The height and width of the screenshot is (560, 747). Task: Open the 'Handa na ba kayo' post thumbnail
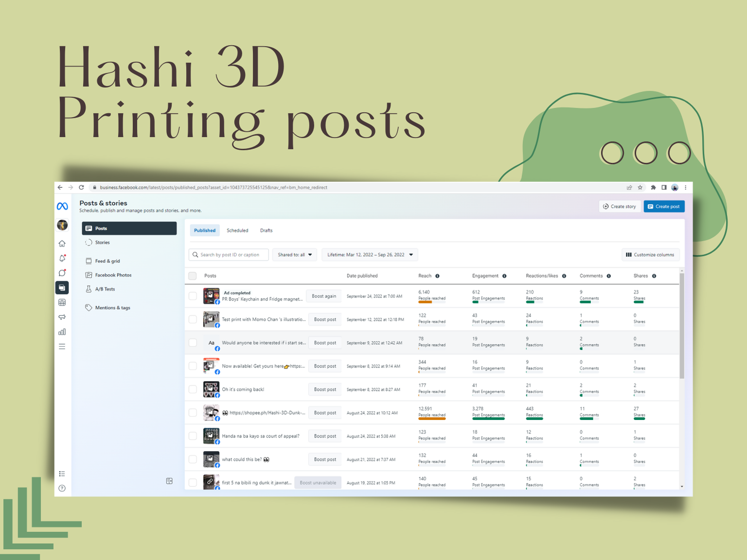point(211,436)
